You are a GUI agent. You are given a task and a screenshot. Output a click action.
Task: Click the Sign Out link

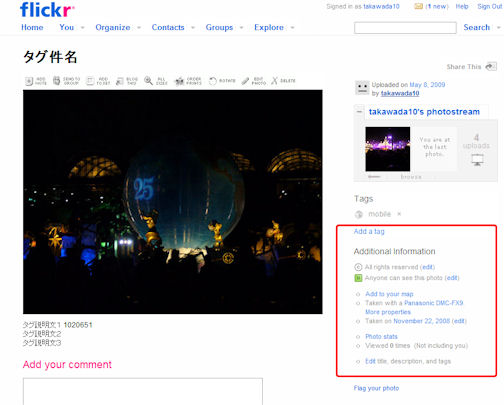pos(489,6)
